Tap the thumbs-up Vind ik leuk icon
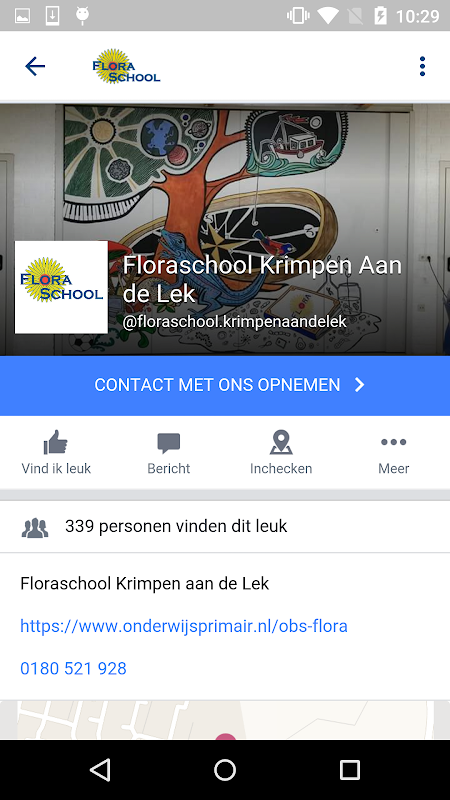The image size is (450, 800). click(56, 442)
